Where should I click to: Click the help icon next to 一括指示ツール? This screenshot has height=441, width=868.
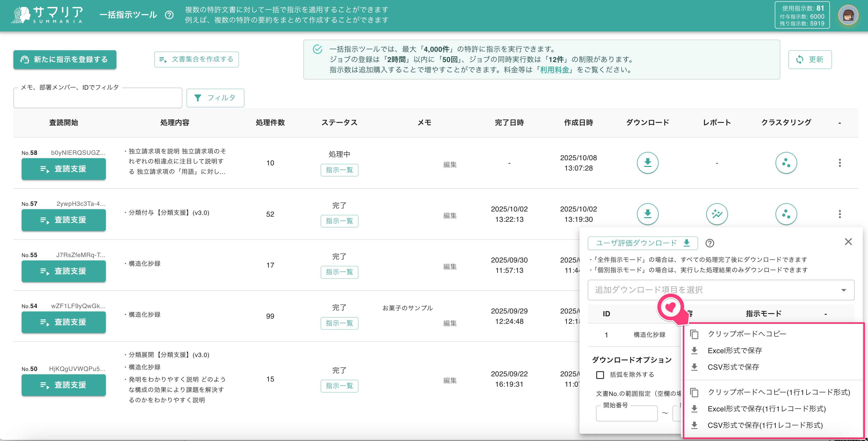click(x=169, y=15)
